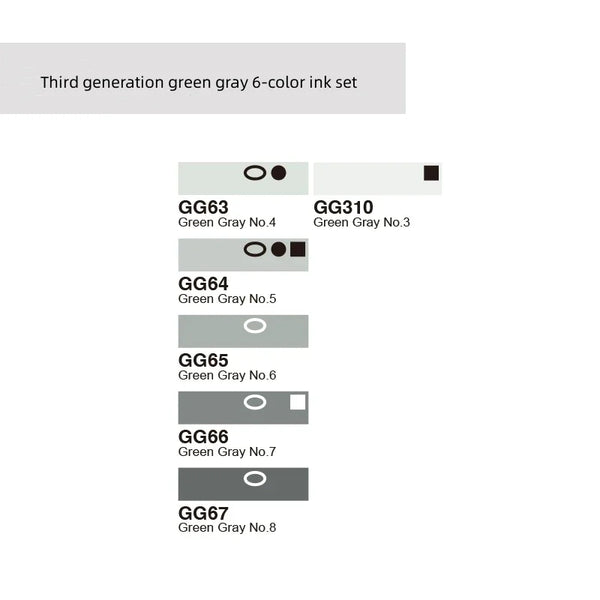Click the "Third generation green gray" header banner

(200, 81)
